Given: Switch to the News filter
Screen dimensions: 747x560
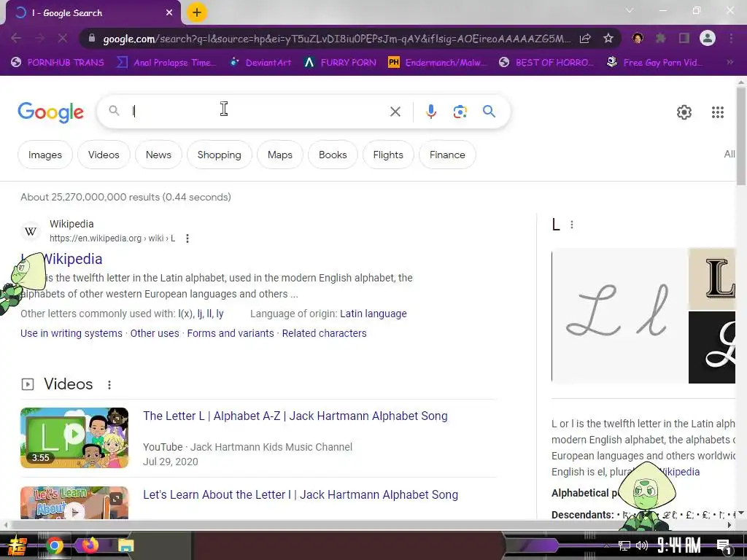Looking at the screenshot, I should (158, 155).
